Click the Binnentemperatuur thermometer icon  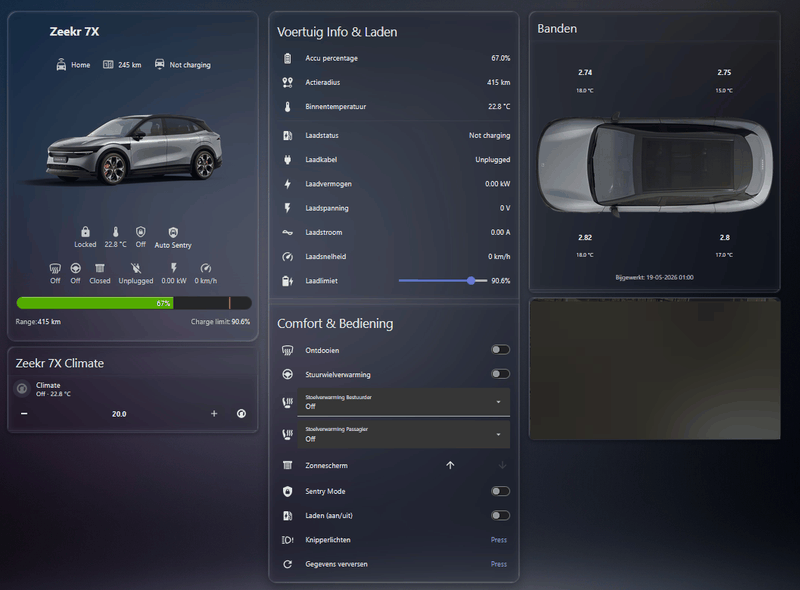288,107
